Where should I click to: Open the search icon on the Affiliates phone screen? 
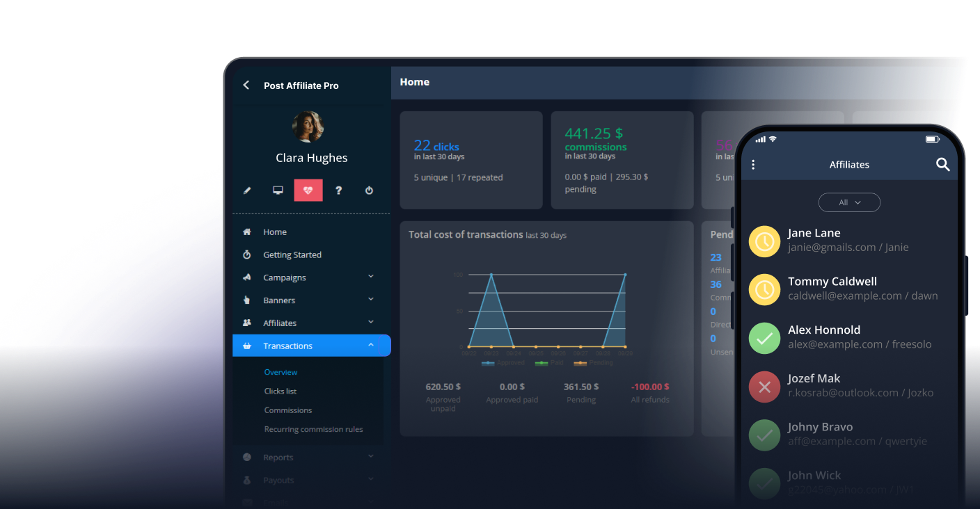pos(943,165)
